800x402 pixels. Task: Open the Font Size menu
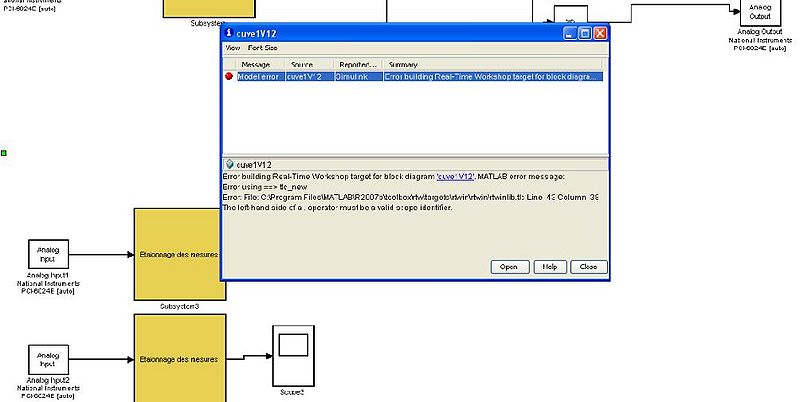point(263,48)
